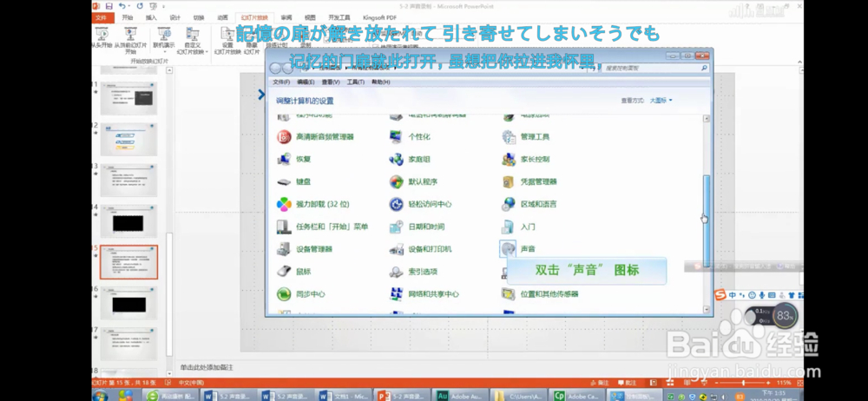Click the 115% zoom level
Screen dimensions: 868x401
pyautogui.click(x=785, y=383)
